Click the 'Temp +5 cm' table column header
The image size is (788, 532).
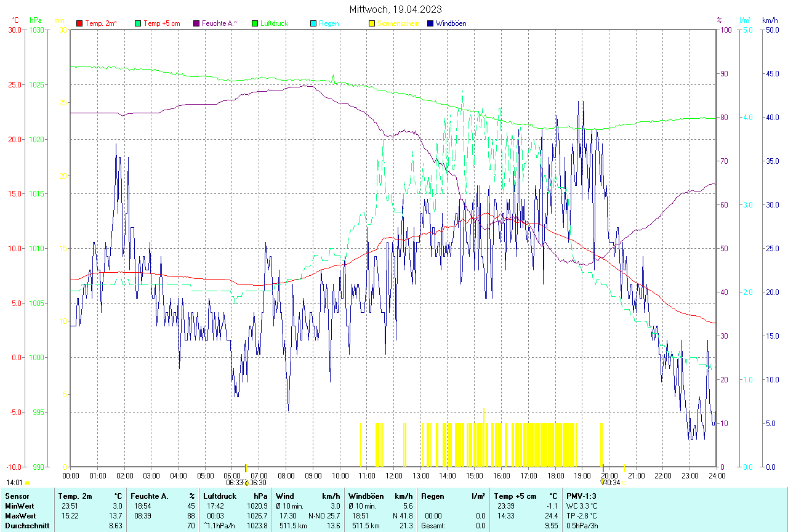[515, 496]
